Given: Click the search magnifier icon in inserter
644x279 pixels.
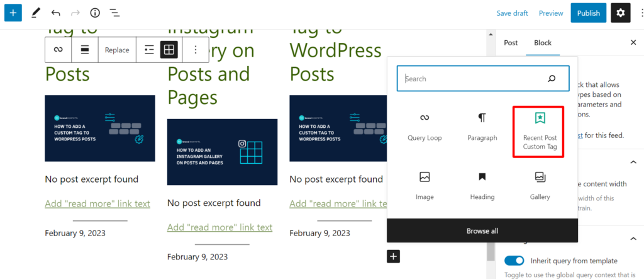Looking at the screenshot, I should pos(552,79).
